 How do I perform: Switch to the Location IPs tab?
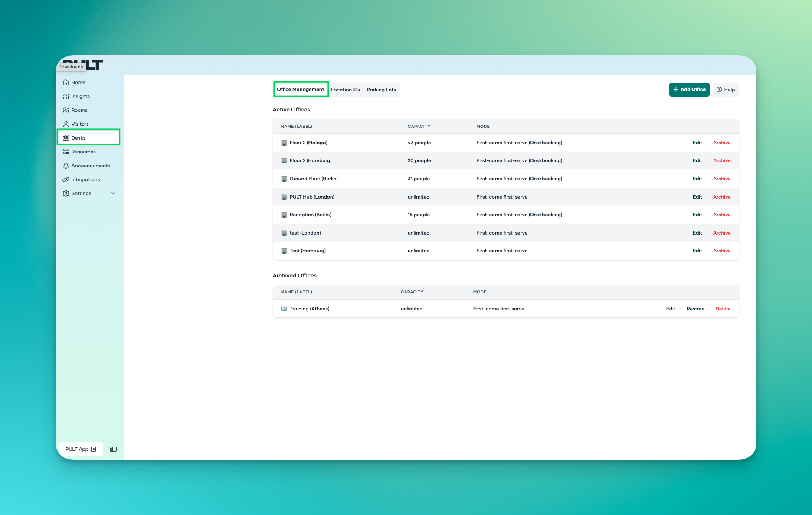click(x=345, y=90)
